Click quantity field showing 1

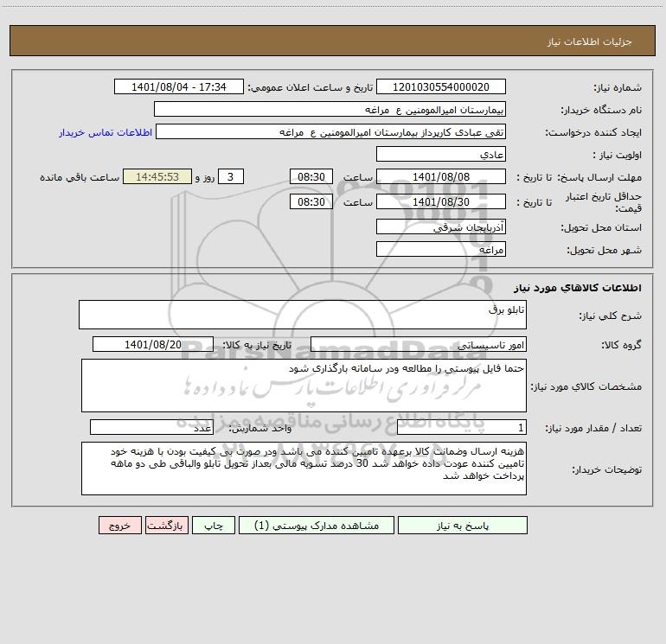pos(462,427)
